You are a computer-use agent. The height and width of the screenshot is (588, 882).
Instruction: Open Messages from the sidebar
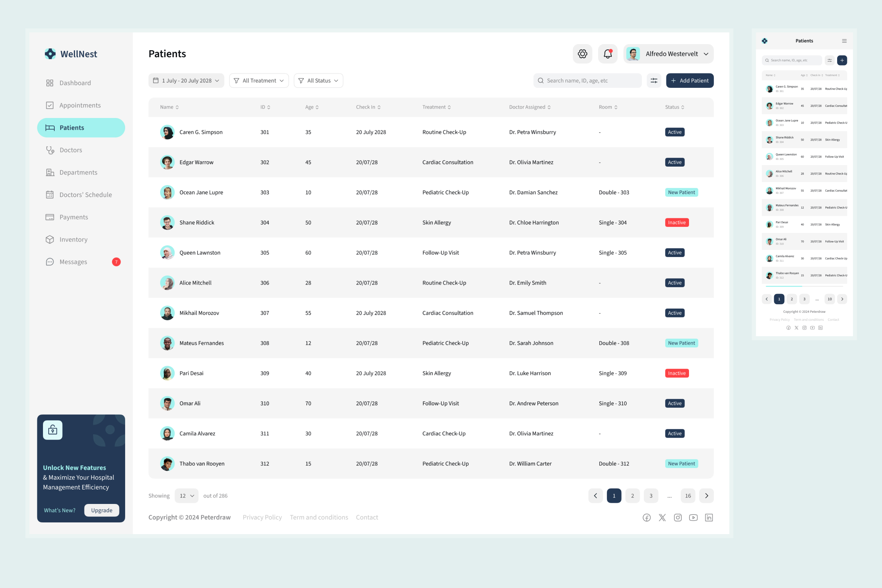pyautogui.click(x=73, y=262)
